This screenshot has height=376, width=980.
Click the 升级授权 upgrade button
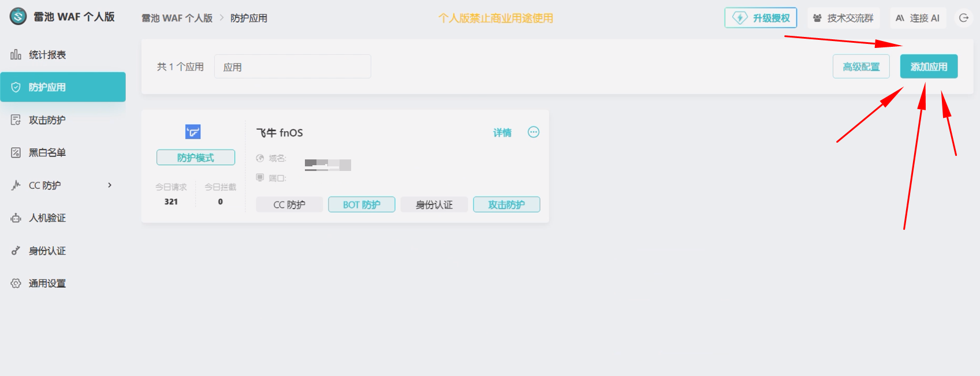tap(761, 18)
